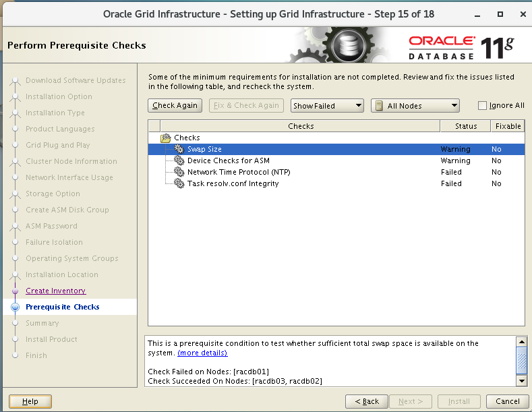This screenshot has height=412, width=532.
Task: Click the Installation Location step label
Action: pos(62,274)
